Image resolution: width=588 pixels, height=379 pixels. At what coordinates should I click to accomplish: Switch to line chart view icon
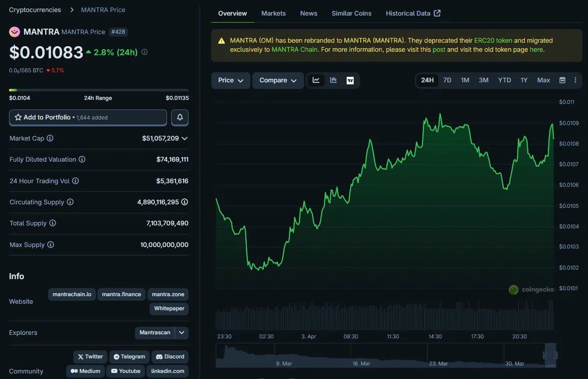pos(316,80)
